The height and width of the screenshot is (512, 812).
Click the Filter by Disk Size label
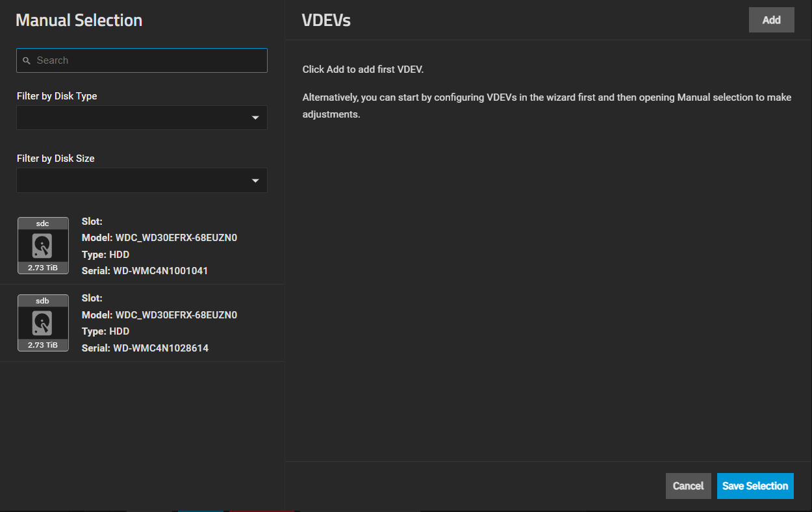[x=56, y=159]
